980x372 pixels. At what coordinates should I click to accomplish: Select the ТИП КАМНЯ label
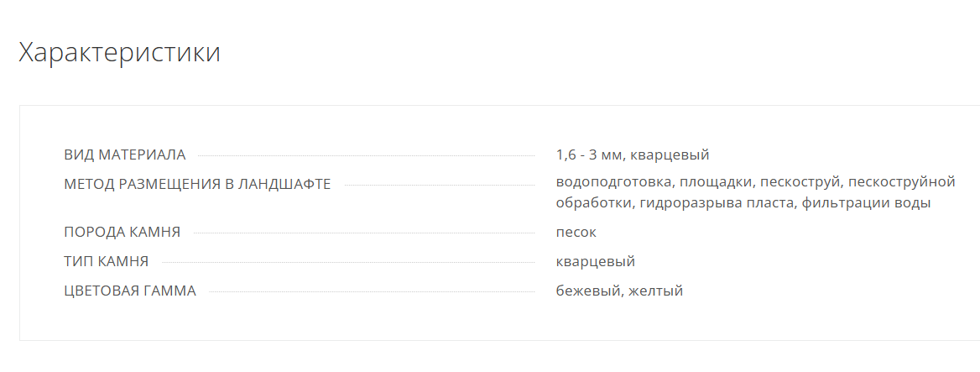107,261
